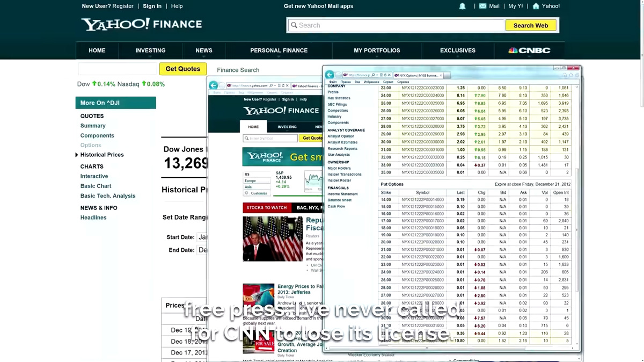
Task: Open Get new Yahoo! Mail apps link
Action: tap(318, 6)
